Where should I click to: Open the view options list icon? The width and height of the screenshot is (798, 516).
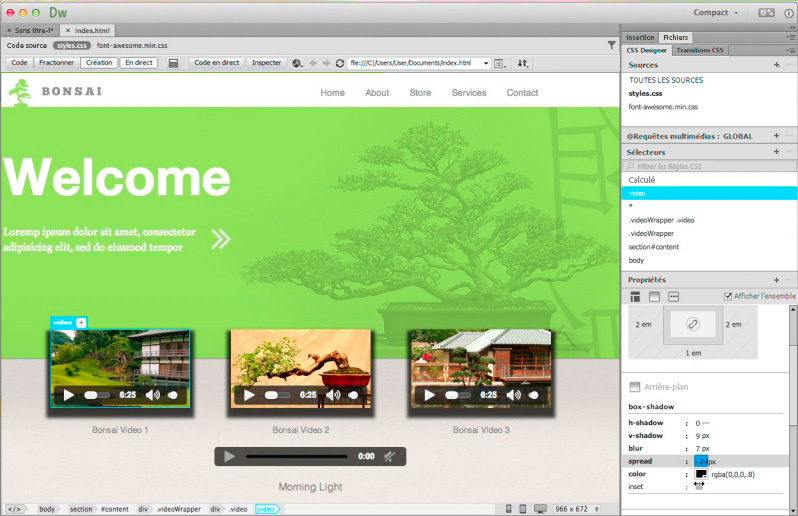tap(500, 63)
